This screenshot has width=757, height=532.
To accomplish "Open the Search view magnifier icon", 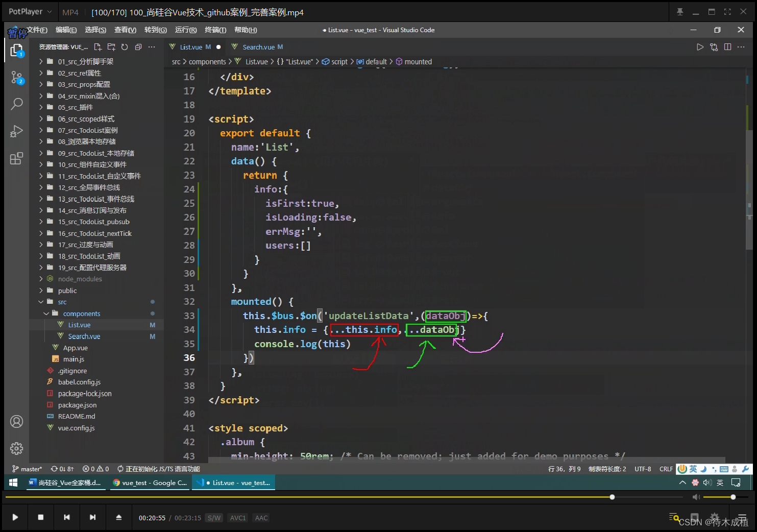I will tap(16, 104).
